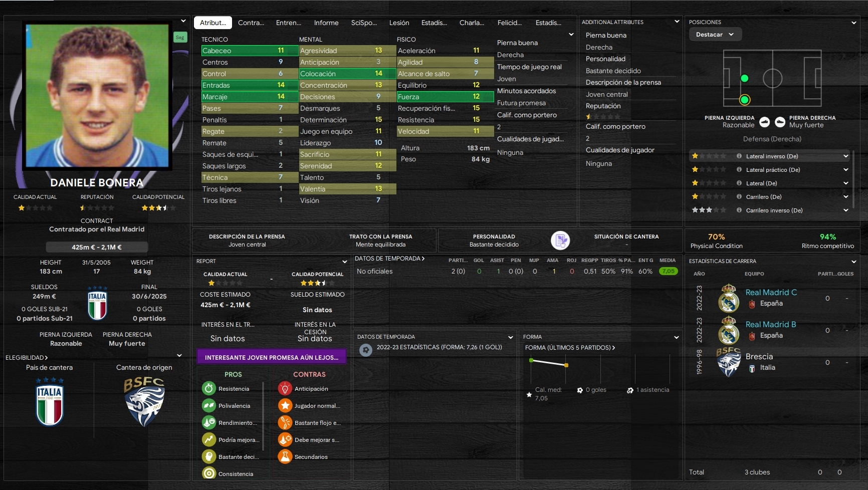Click the personality icon beside Bastante decidido
This screenshot has width=868, height=490.
coord(560,240)
